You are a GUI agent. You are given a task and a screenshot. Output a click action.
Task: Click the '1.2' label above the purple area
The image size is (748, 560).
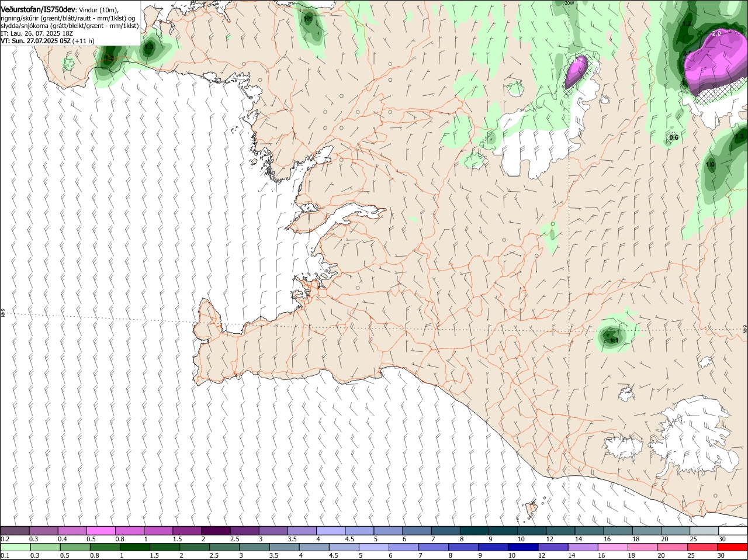(687, 24)
